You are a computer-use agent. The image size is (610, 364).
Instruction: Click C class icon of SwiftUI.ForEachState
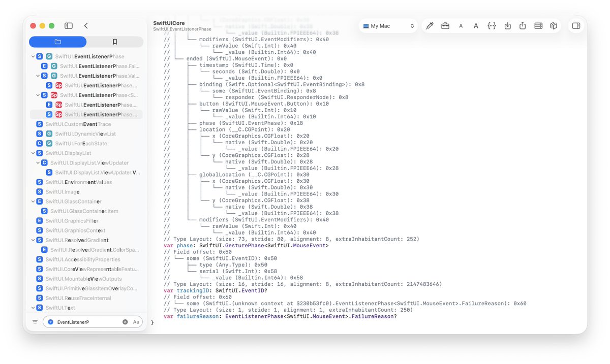point(40,143)
